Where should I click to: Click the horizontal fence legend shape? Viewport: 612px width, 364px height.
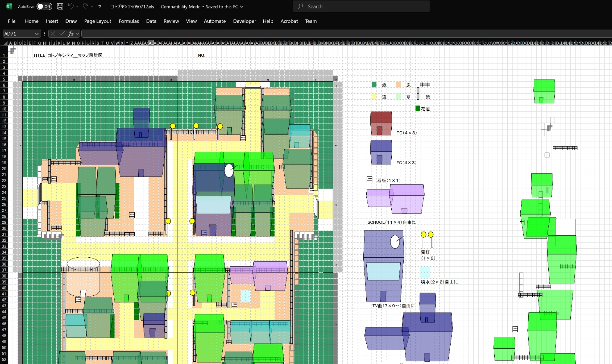coord(425,85)
